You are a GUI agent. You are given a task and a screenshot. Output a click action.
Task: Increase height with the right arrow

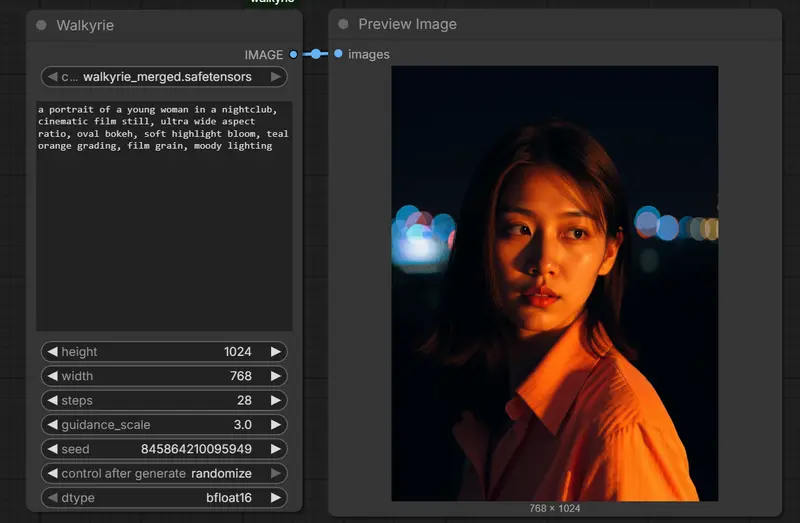[276, 352]
